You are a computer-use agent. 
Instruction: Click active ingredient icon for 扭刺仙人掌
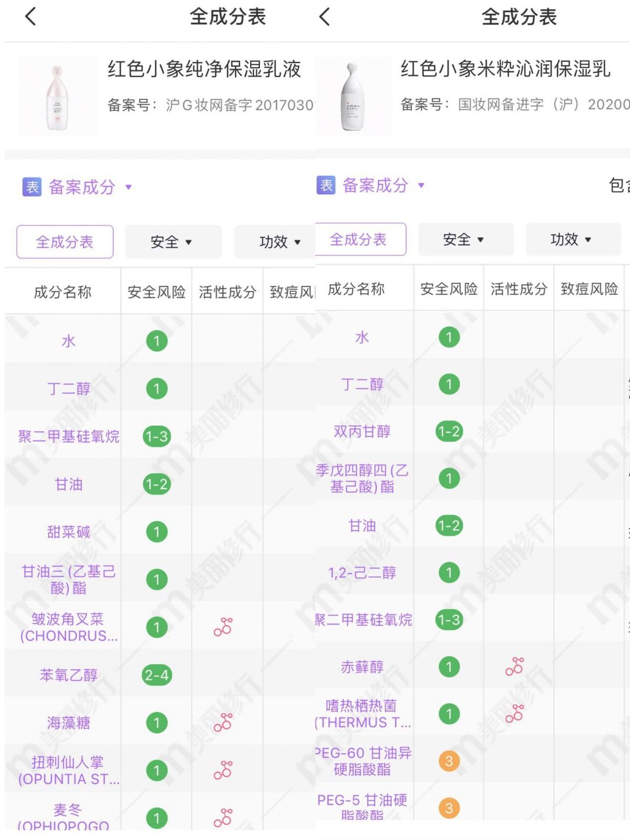(223, 770)
